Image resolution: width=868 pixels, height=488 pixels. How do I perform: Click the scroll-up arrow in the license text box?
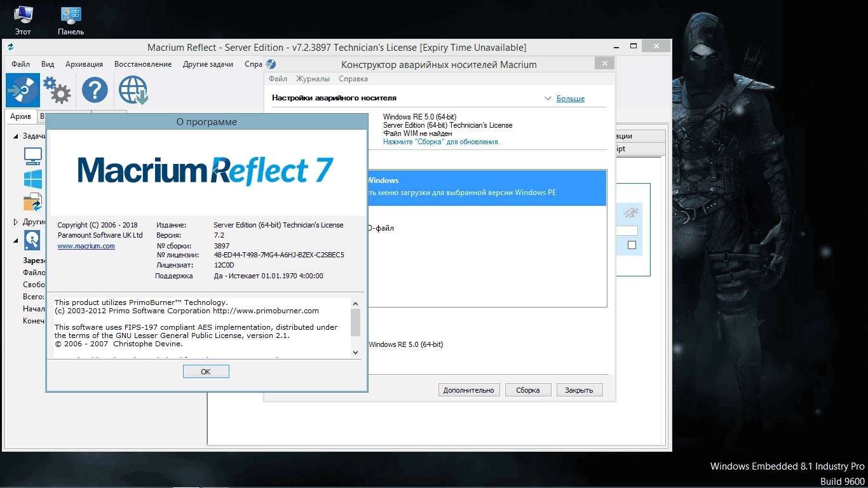point(356,304)
